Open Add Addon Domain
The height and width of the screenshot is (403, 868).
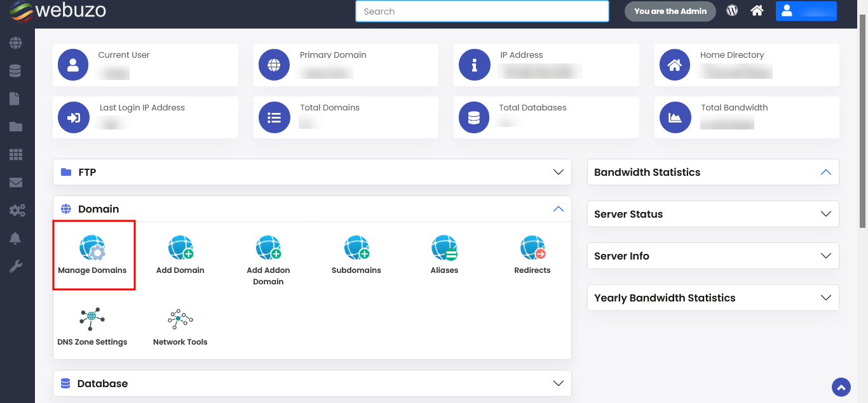[268, 248]
